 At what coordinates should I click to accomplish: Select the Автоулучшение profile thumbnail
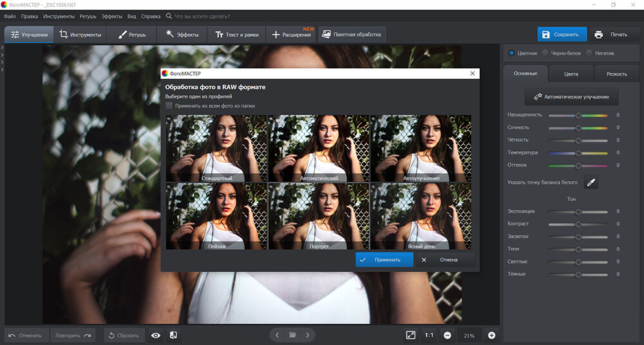point(421,148)
